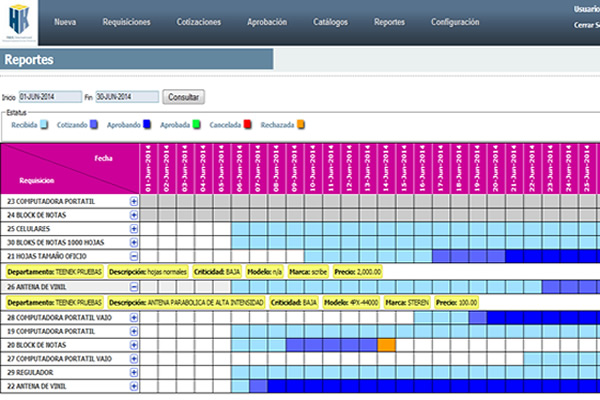Image resolution: width=600 pixels, height=400 pixels.
Task: Open Nueva in the navigation bar
Action: point(65,21)
